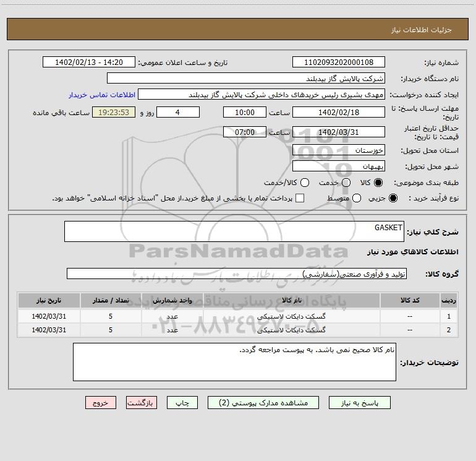Click row 2 need date 1402/03/31

[49, 330]
